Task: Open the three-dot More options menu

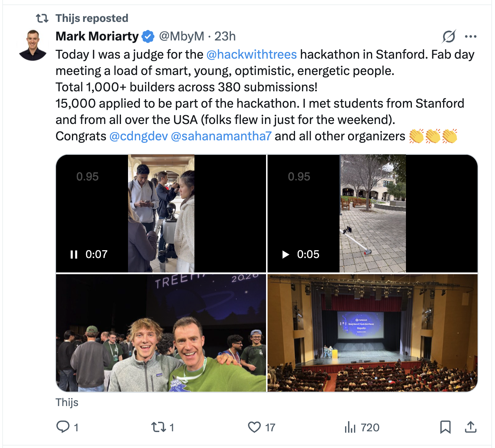Action: [x=471, y=36]
